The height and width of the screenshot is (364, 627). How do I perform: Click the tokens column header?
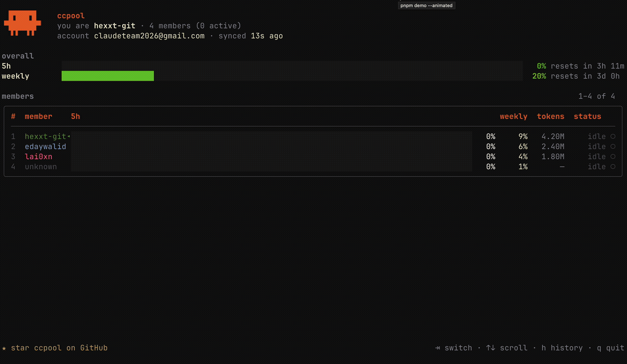551,116
